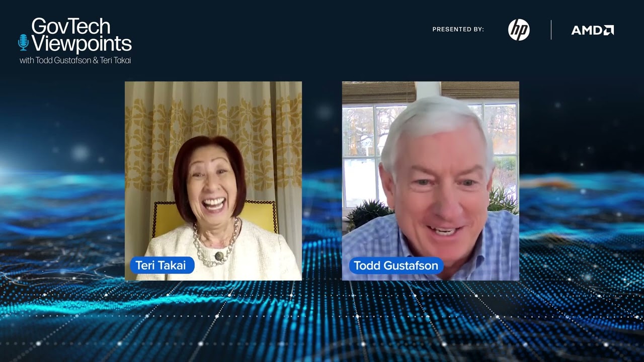This screenshot has height=362, width=644.
Task: Select the video frame above the Teri Takai label
Action: click(213, 181)
